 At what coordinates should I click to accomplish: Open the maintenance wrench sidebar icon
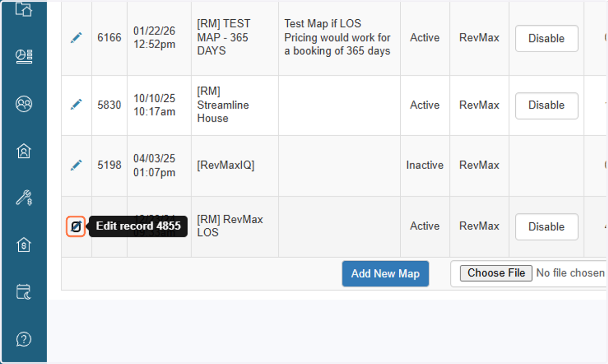24,197
